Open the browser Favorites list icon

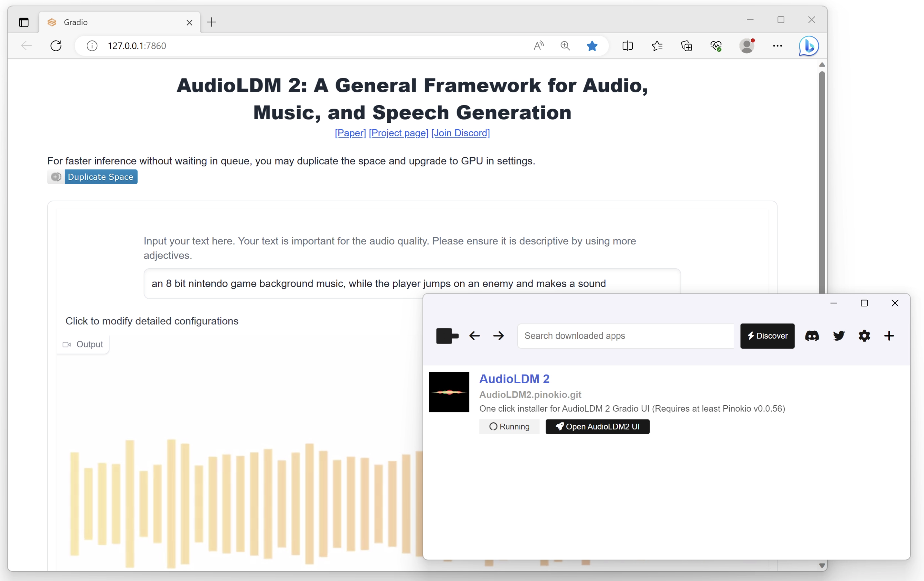(657, 46)
